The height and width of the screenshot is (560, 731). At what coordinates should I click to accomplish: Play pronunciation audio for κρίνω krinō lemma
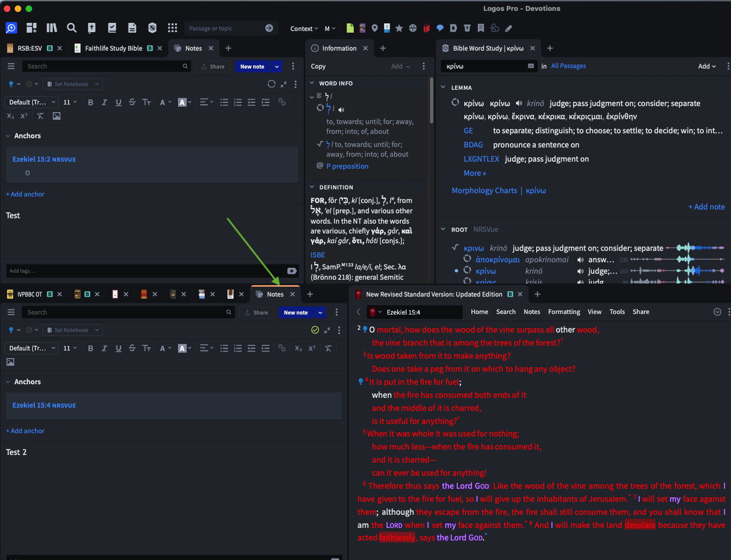point(519,103)
